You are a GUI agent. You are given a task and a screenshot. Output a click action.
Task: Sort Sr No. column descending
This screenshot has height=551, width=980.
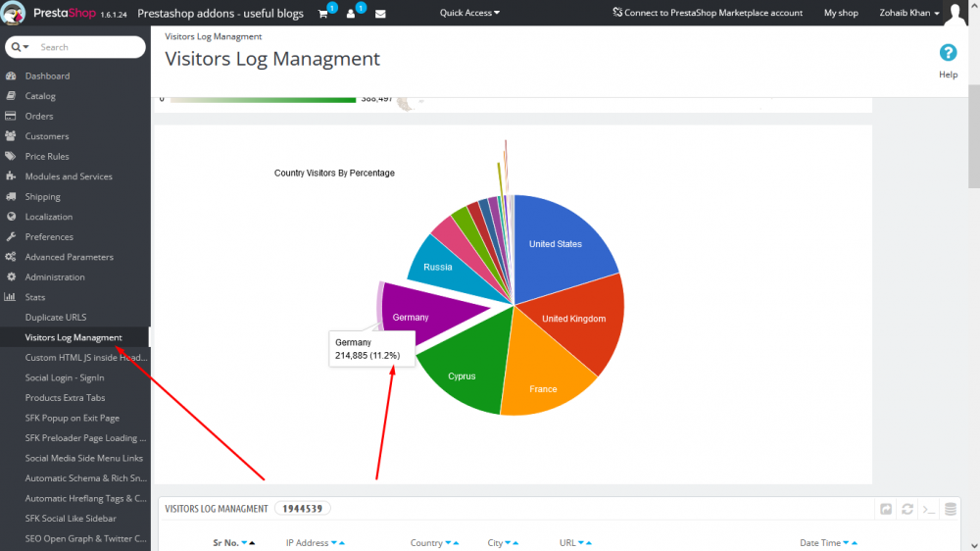(x=244, y=543)
